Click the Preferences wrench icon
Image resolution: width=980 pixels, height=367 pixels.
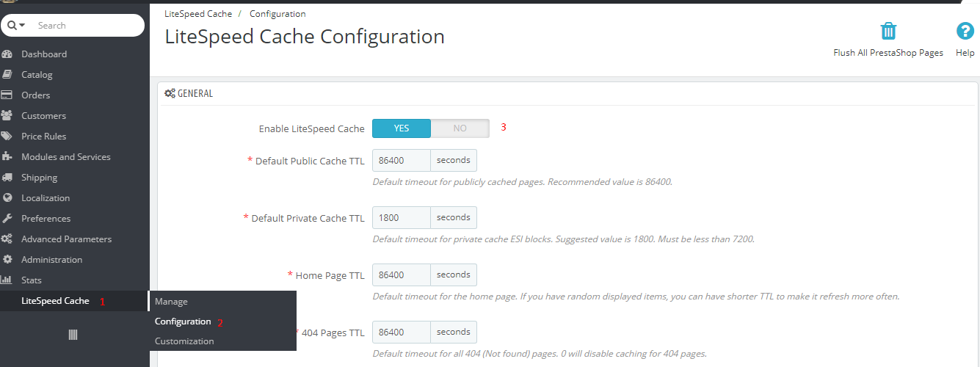pos(7,219)
